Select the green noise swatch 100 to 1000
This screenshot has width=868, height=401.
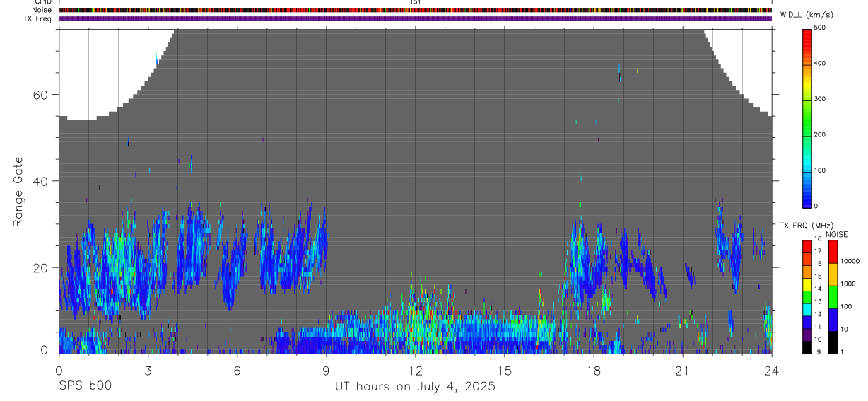(x=832, y=297)
